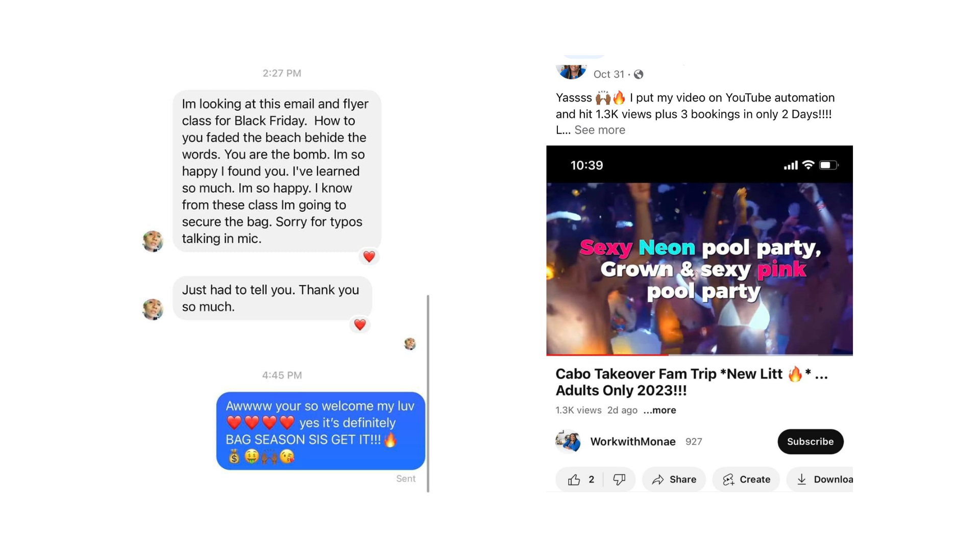Click the thumbs up like icon
Viewport: 980px width, 551px height.
tap(574, 480)
